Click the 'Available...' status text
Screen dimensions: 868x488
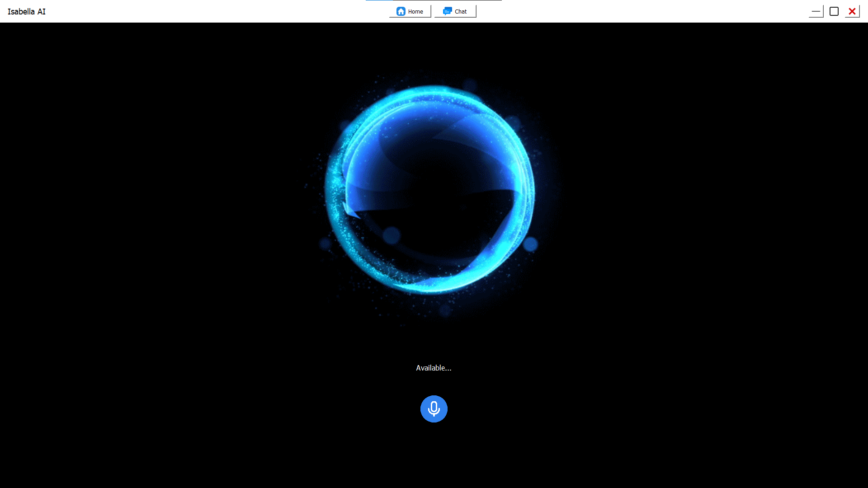click(x=434, y=368)
